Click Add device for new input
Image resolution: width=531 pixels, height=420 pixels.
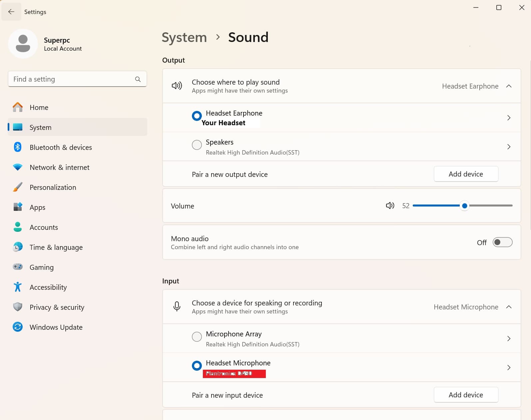466,395
